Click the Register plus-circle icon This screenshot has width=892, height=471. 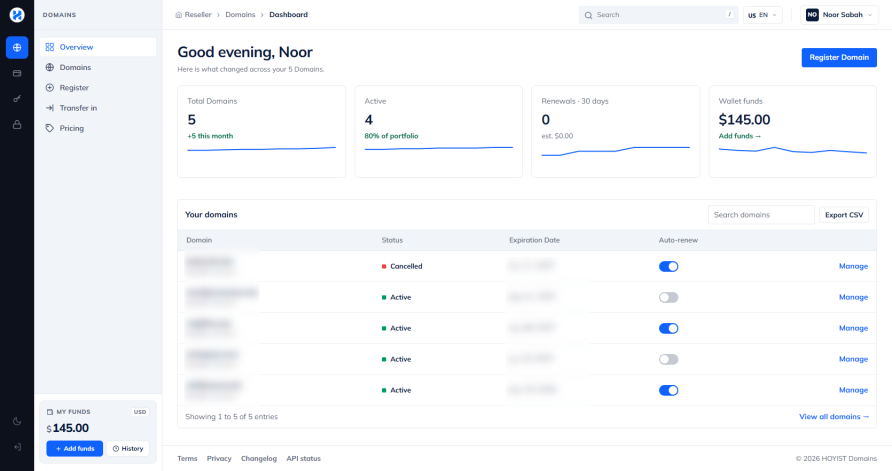pyautogui.click(x=49, y=88)
